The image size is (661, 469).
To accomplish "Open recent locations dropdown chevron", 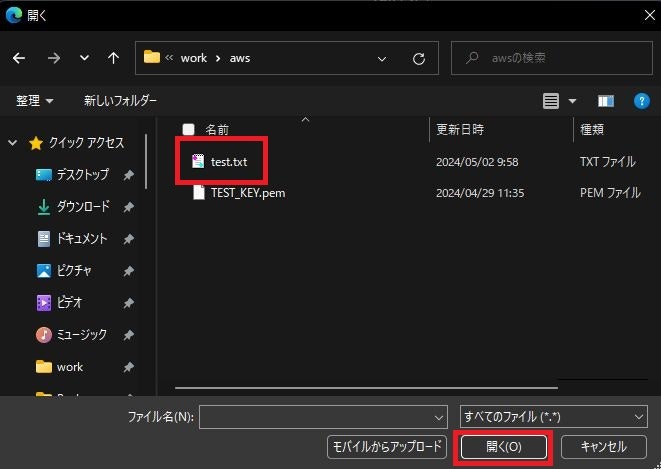I will pos(84,58).
